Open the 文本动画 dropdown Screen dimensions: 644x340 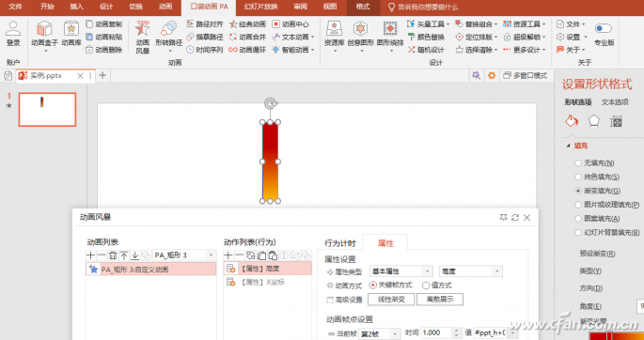pyautogui.click(x=313, y=37)
